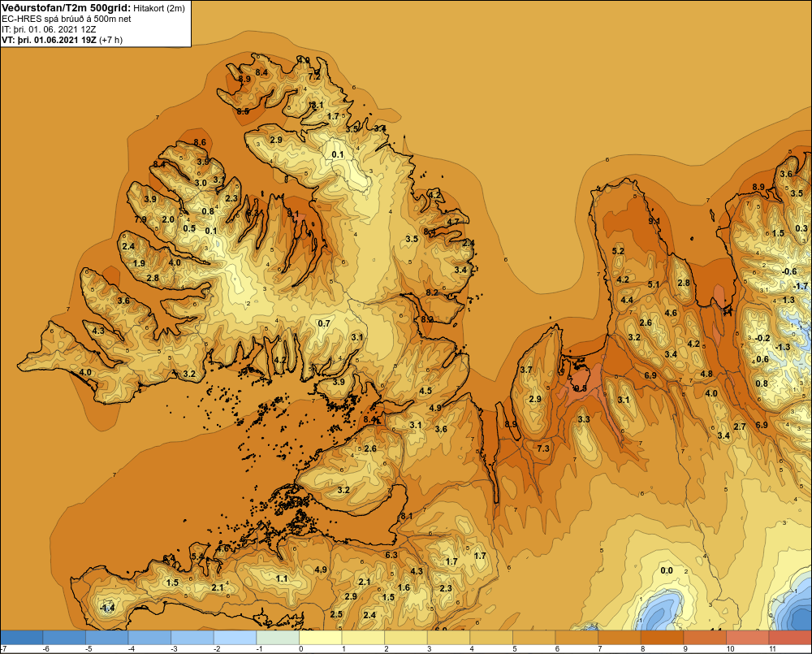Click the '4.4' temperature value on the map

[x=627, y=300]
